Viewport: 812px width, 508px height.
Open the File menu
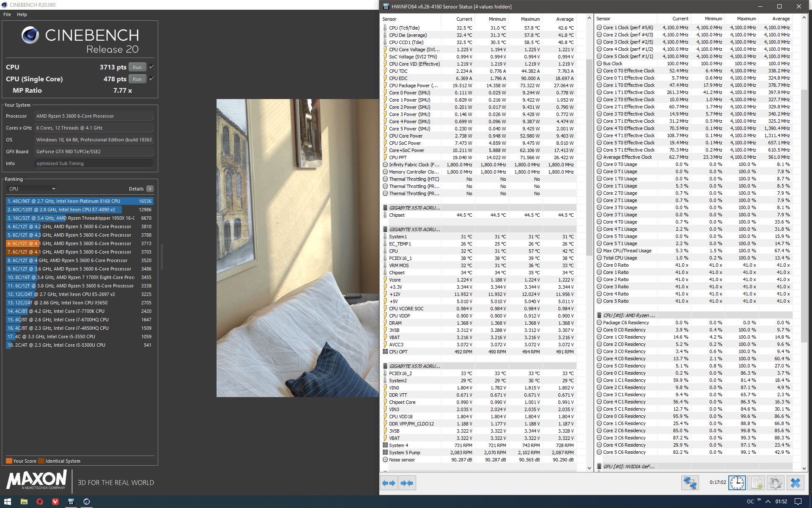(x=7, y=14)
